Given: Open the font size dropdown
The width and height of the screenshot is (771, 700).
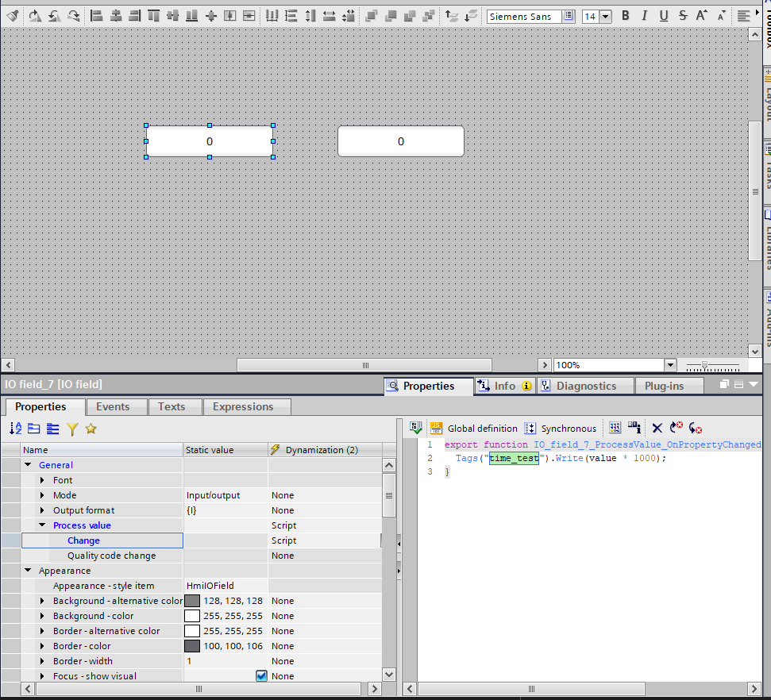Looking at the screenshot, I should tap(605, 16).
